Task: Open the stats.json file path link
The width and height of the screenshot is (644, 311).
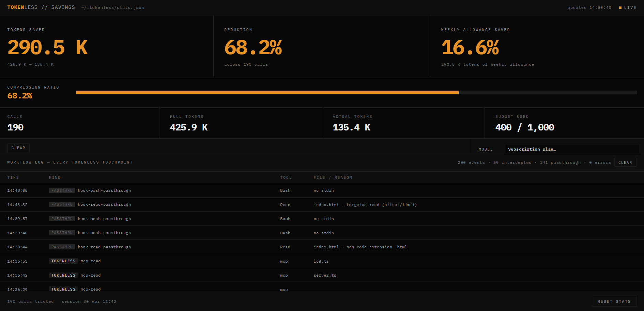Action: [112, 7]
